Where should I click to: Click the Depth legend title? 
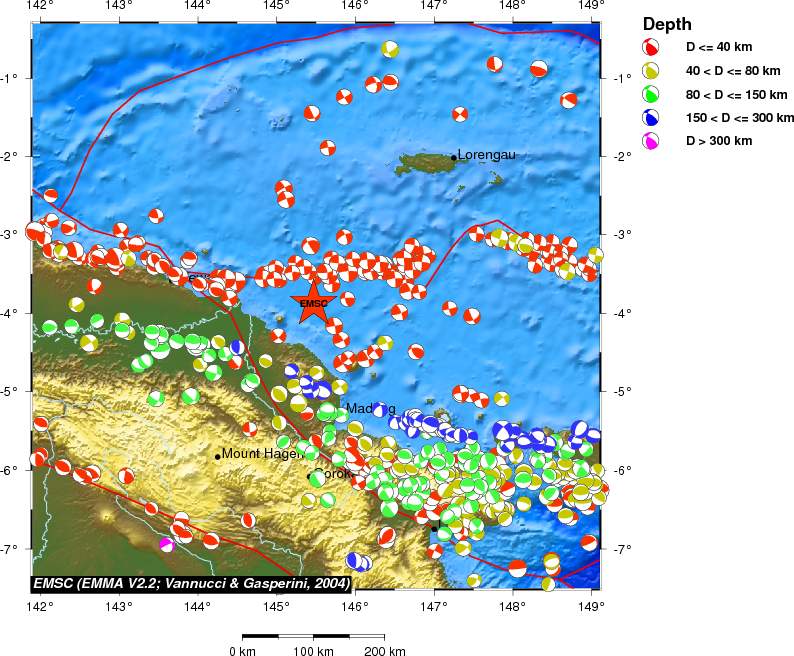[666, 24]
